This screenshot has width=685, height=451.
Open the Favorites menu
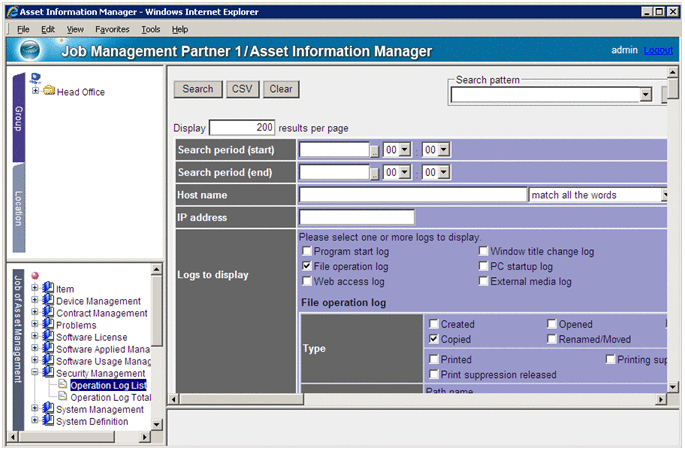click(112, 30)
